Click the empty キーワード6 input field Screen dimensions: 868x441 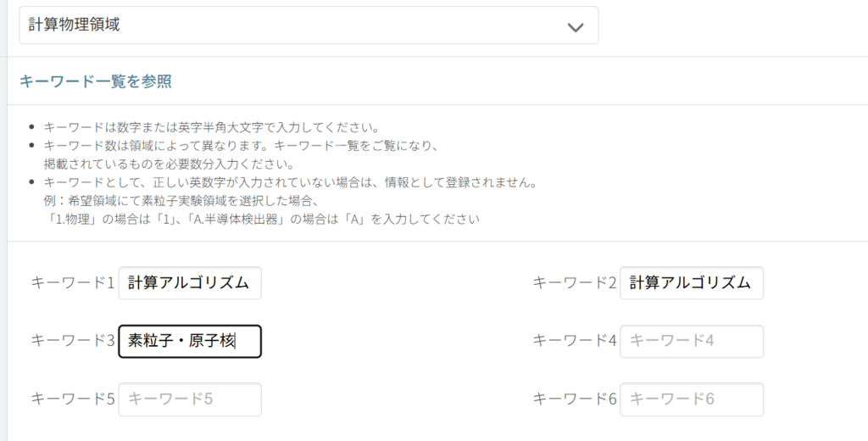coord(692,399)
